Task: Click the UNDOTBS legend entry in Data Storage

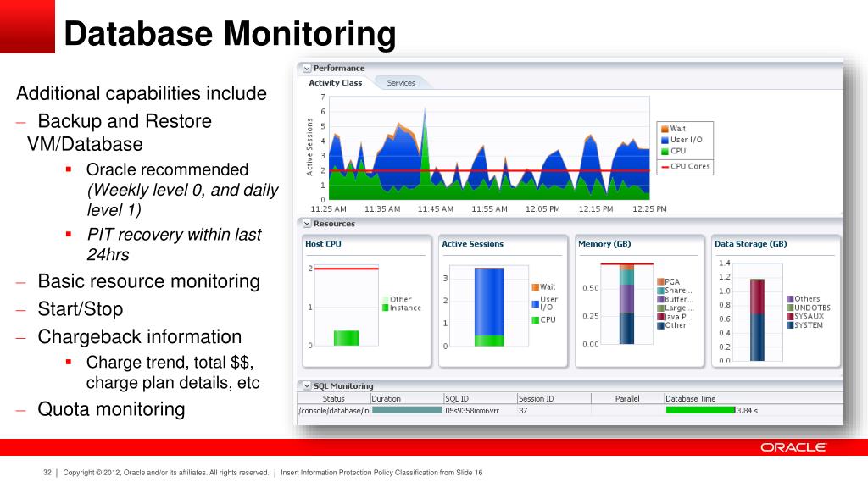Action: (809, 308)
